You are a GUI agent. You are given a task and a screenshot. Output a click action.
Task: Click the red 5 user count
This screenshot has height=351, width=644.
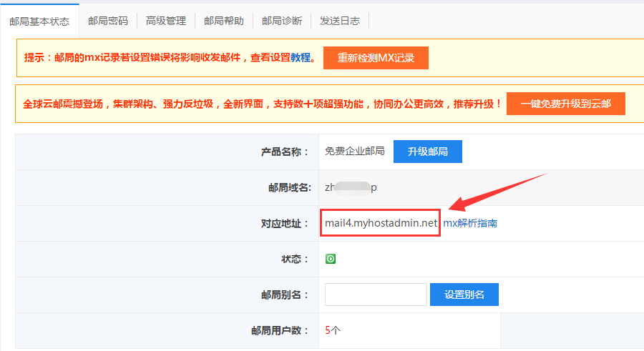pos(328,330)
